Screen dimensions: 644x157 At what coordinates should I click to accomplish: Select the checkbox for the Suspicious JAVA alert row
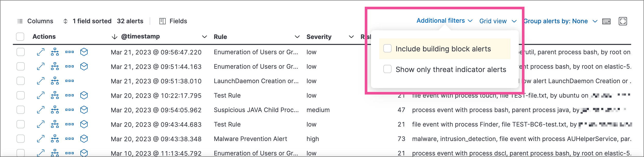[x=20, y=110]
